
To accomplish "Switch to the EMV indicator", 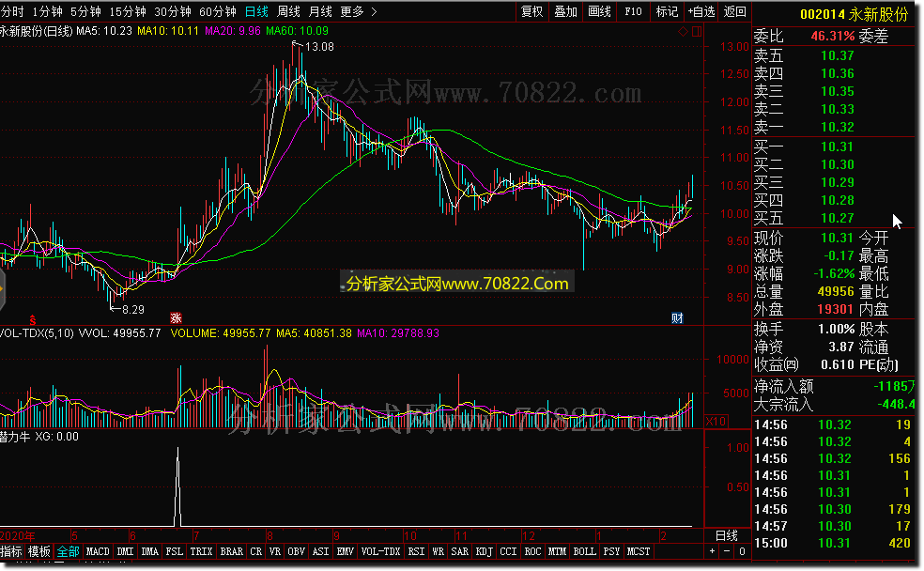I will [346, 551].
